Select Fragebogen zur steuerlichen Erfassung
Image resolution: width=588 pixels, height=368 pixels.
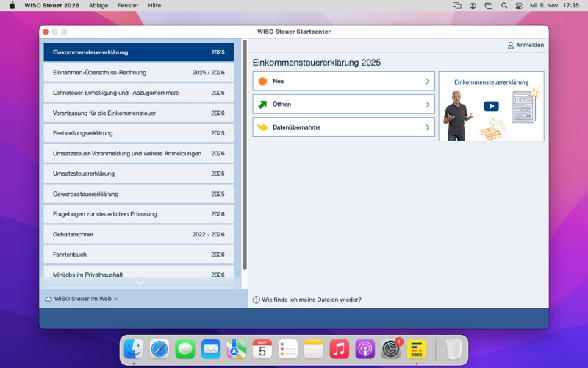coord(139,214)
